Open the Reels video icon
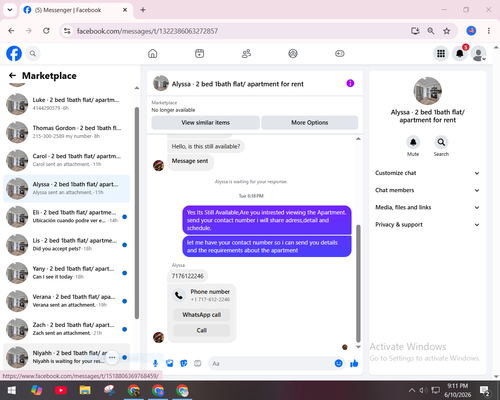This screenshot has height=400, width=500. [199, 53]
